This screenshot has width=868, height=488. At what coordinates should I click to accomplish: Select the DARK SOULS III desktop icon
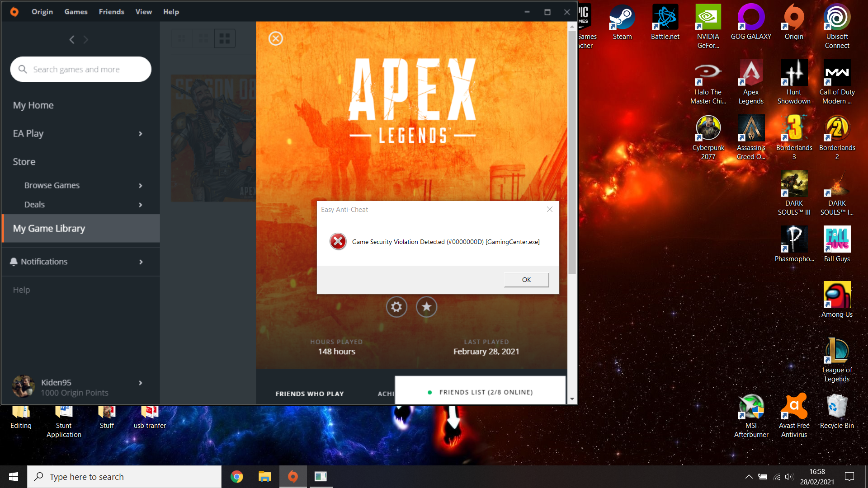coord(794,193)
